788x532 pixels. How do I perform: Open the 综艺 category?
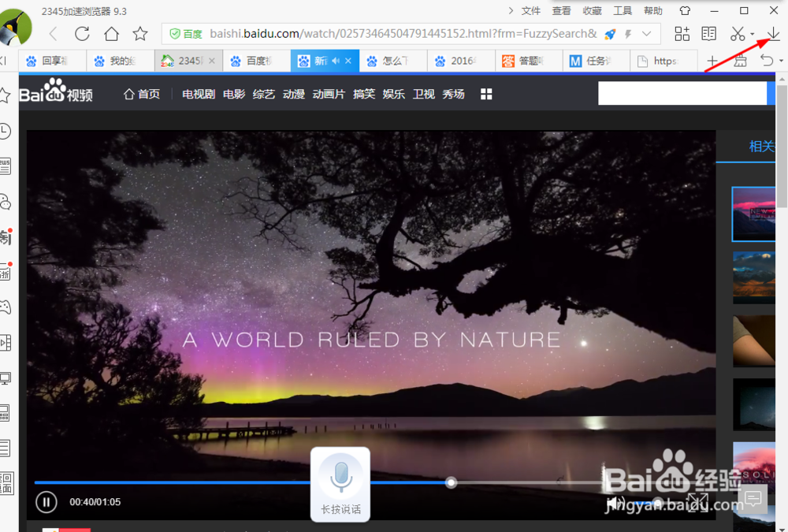click(x=264, y=94)
